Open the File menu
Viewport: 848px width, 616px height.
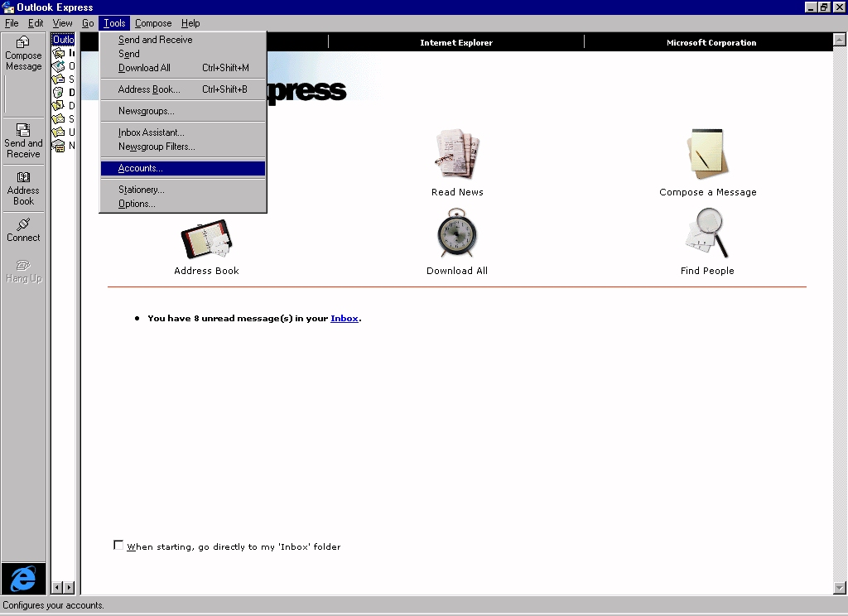click(12, 23)
